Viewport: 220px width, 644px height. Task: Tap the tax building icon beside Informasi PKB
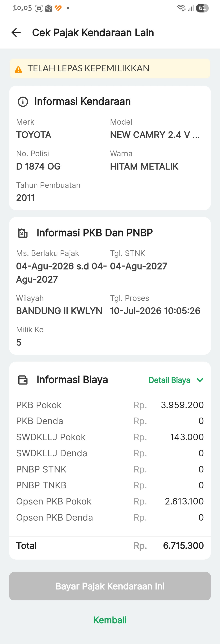click(23, 233)
